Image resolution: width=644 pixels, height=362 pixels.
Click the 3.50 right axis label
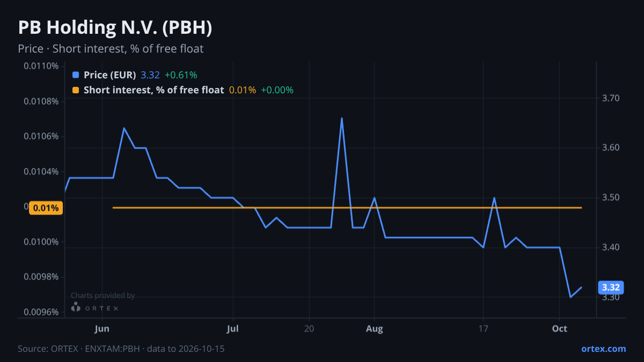pyautogui.click(x=611, y=198)
